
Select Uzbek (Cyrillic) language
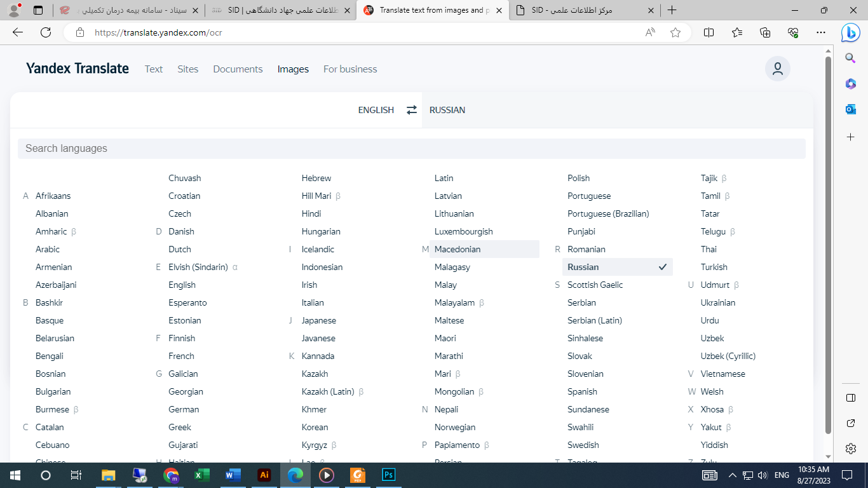coord(728,356)
